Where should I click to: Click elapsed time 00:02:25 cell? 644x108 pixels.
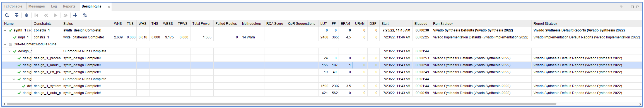422,37
